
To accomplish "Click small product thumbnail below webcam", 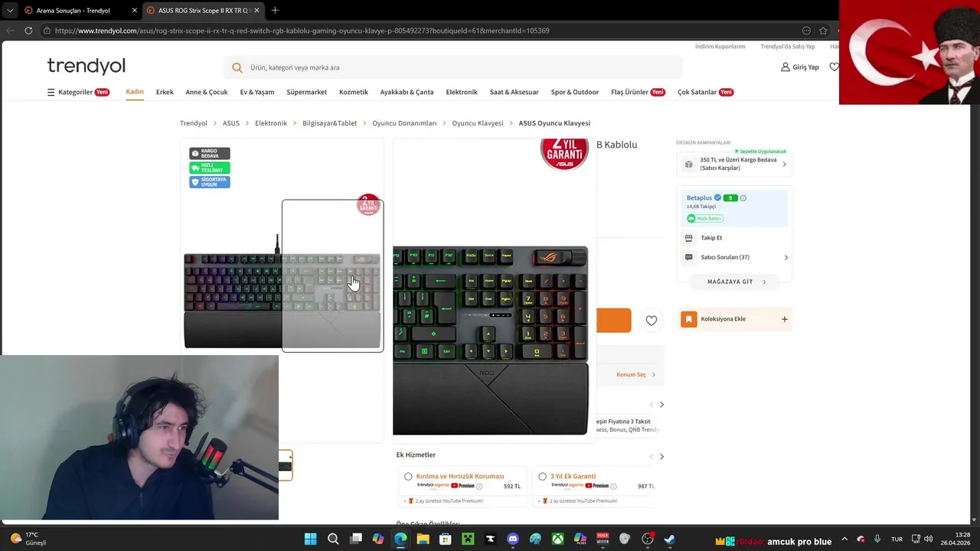I will pyautogui.click(x=286, y=465).
